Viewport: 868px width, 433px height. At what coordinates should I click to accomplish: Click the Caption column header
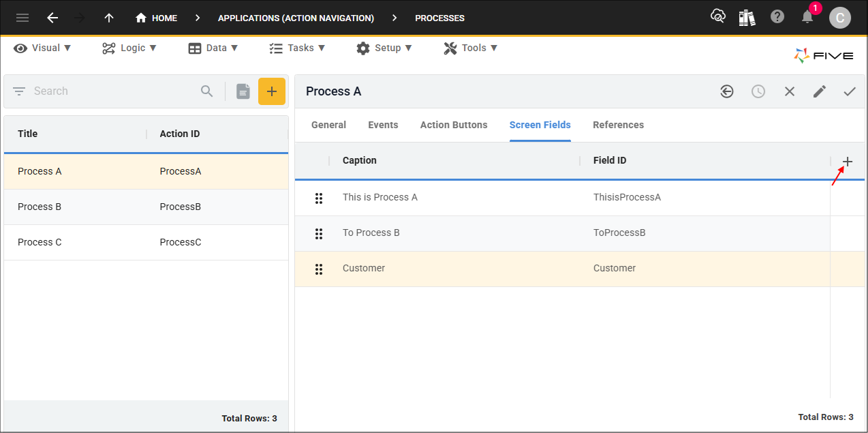click(x=360, y=160)
